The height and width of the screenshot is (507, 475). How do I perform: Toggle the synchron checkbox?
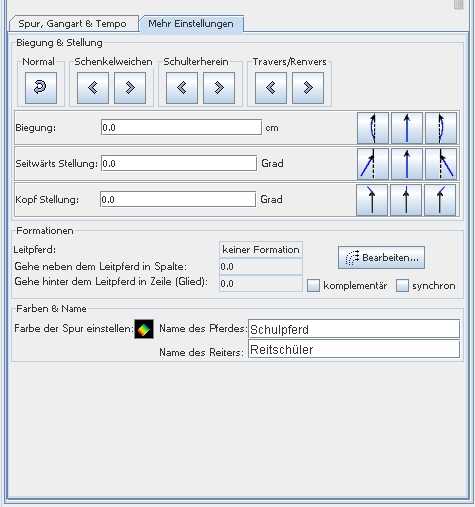[x=402, y=286]
